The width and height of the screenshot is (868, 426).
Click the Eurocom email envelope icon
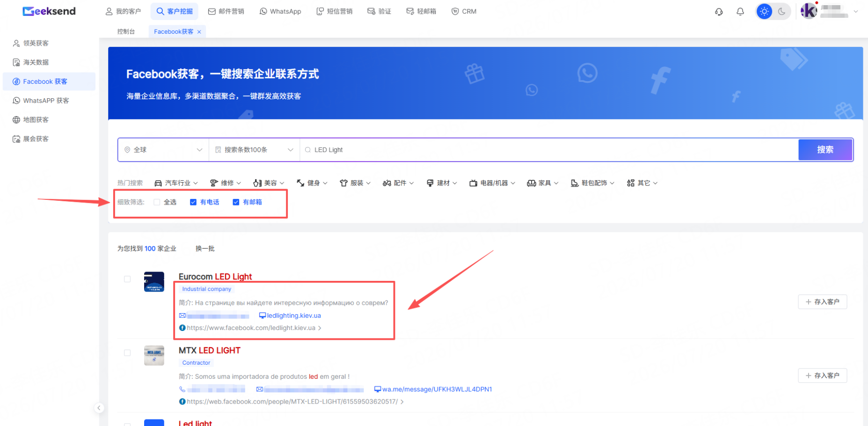coord(182,316)
